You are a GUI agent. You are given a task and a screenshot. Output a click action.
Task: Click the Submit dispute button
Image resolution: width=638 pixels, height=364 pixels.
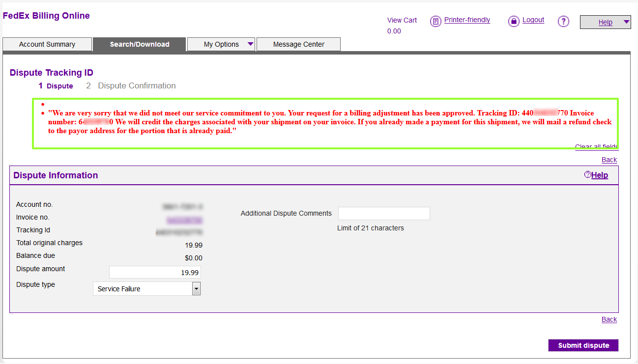[583, 345]
